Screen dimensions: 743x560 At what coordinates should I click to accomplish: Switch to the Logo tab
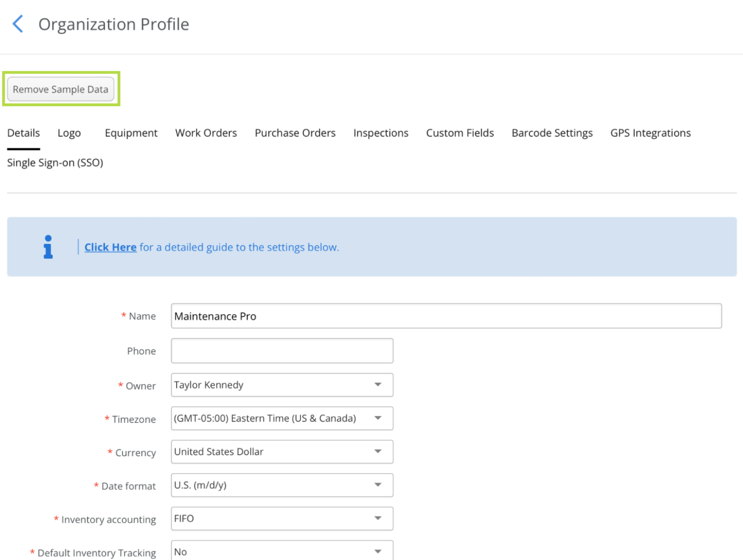69,133
